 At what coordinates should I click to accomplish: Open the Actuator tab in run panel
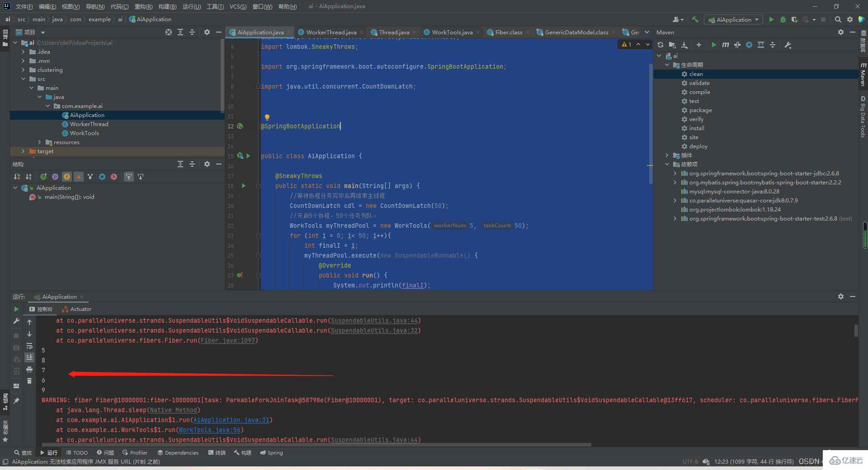click(x=80, y=309)
